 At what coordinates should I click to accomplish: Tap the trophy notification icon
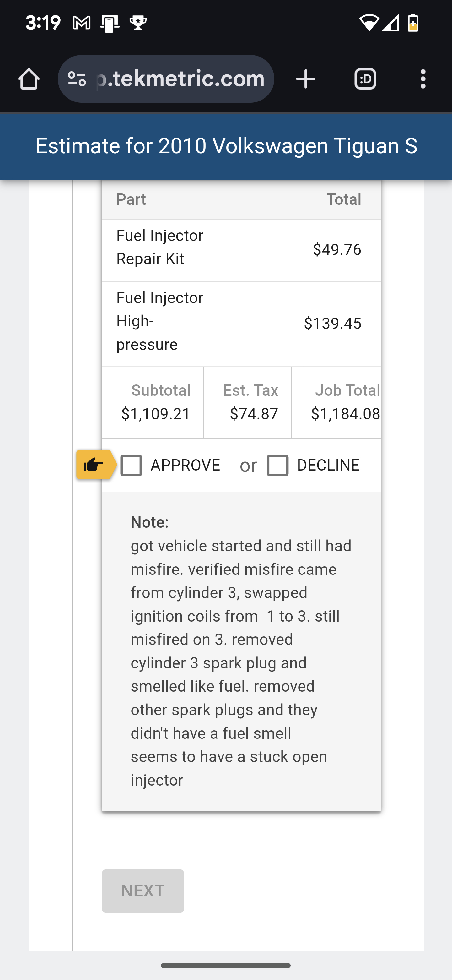(x=138, y=24)
